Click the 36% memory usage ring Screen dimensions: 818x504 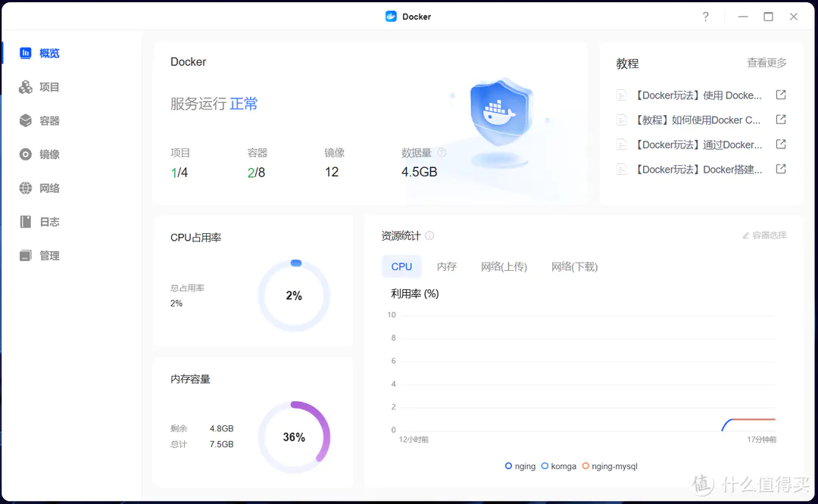294,437
